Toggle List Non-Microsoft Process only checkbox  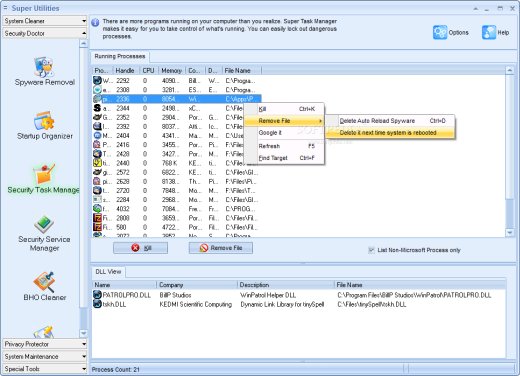click(371, 250)
